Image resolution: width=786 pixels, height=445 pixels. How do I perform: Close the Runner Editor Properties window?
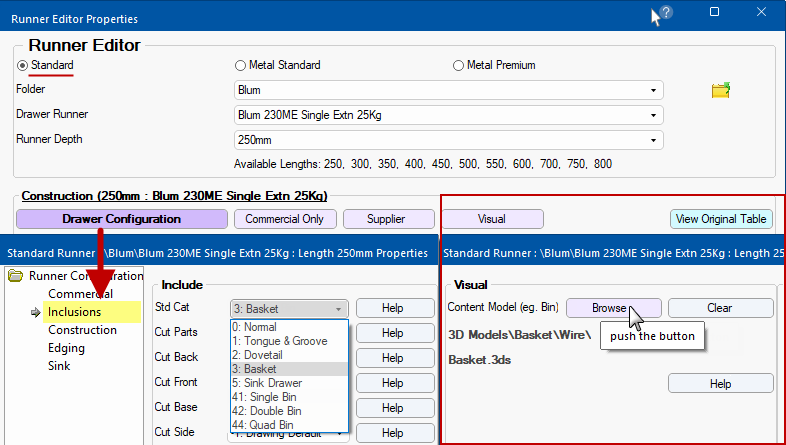pyautogui.click(x=761, y=12)
